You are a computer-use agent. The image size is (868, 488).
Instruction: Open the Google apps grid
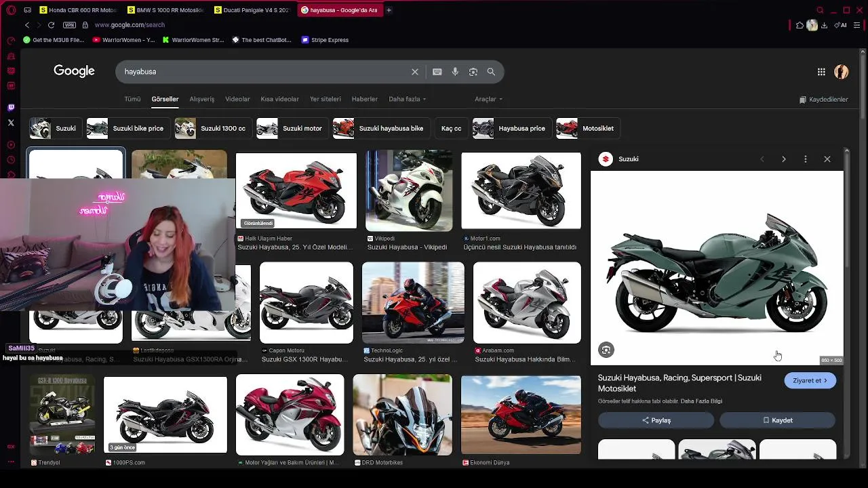click(x=821, y=72)
